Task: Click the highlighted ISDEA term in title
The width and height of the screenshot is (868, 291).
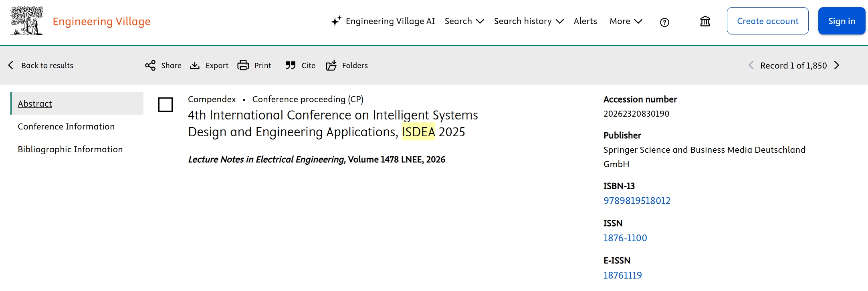Action: (x=418, y=132)
